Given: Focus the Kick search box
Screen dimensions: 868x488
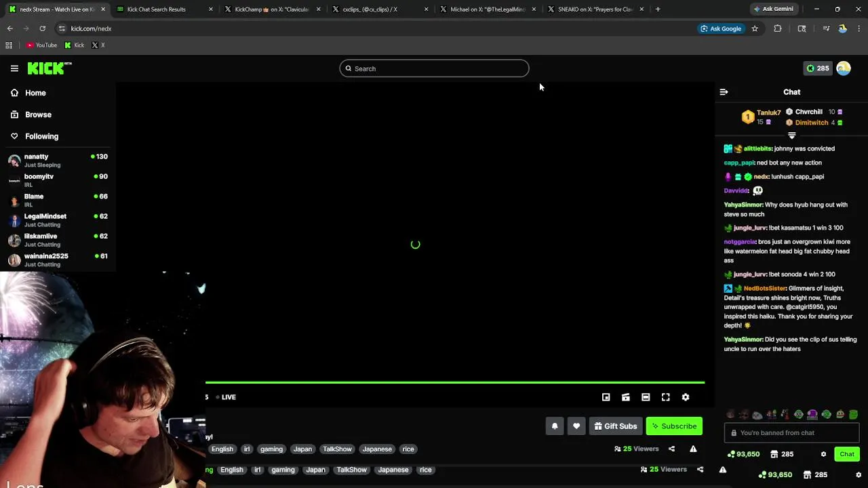Looking at the screenshot, I should [434, 68].
